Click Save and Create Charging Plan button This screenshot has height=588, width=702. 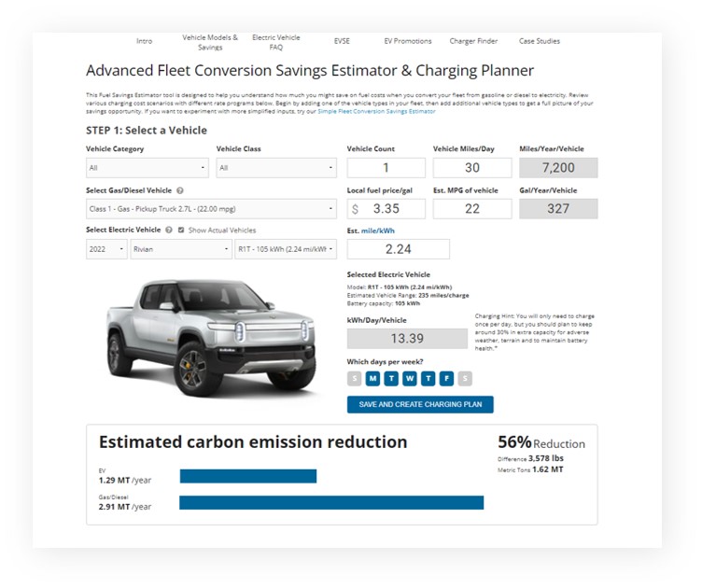pyautogui.click(x=420, y=404)
